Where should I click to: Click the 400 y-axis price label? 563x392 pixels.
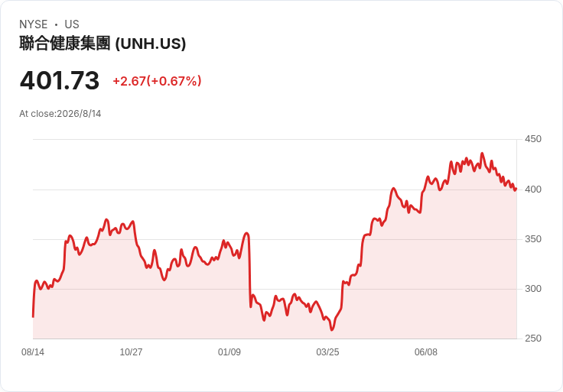tap(533, 190)
